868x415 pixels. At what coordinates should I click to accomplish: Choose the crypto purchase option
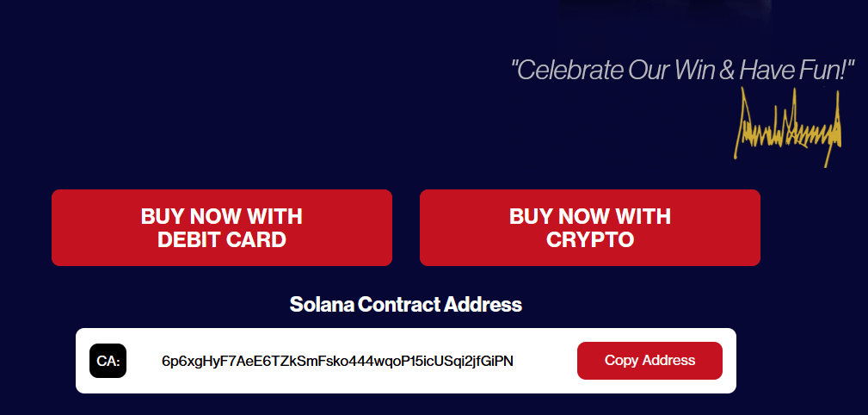[x=590, y=227]
